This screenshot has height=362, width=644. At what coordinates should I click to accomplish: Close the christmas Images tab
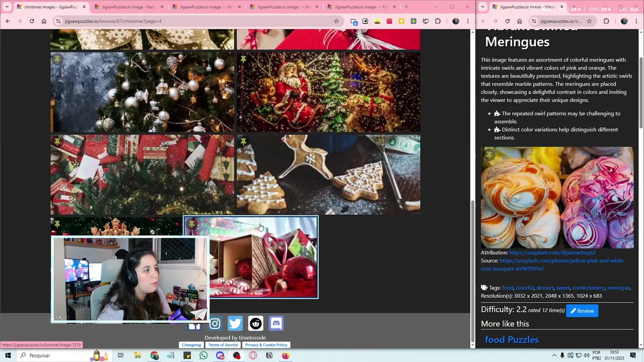pos(84,7)
